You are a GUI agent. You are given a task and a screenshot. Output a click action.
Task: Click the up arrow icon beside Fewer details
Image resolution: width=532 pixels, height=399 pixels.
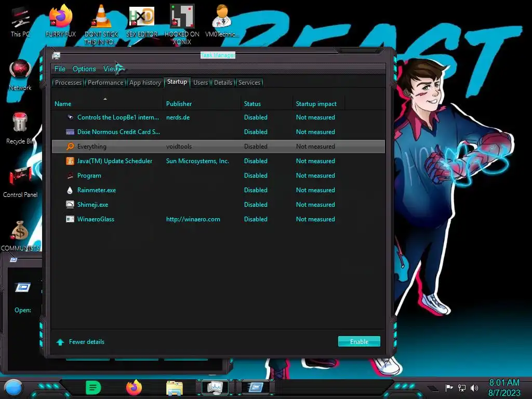click(x=60, y=342)
